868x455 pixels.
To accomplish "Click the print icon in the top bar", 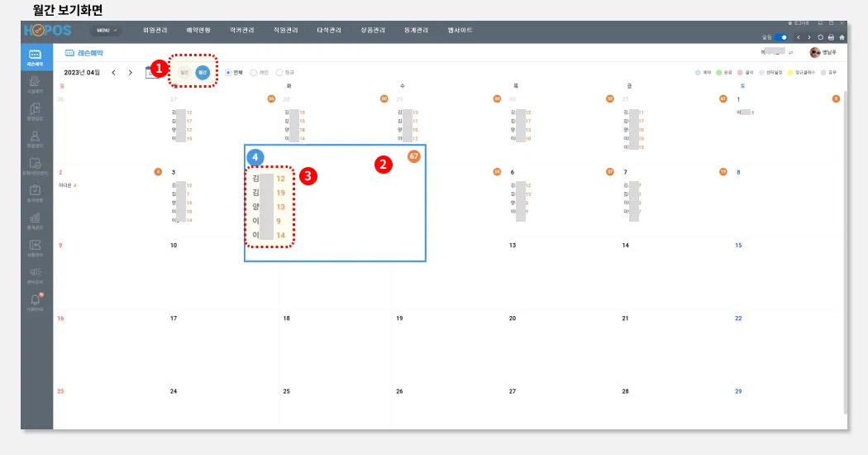I will tap(831, 38).
